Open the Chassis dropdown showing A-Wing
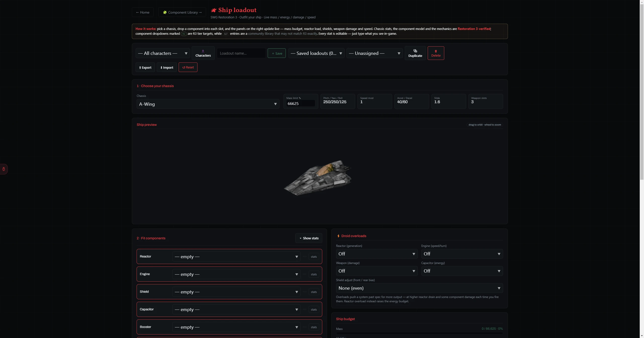Screen dimensions: 644x338 click(208, 104)
